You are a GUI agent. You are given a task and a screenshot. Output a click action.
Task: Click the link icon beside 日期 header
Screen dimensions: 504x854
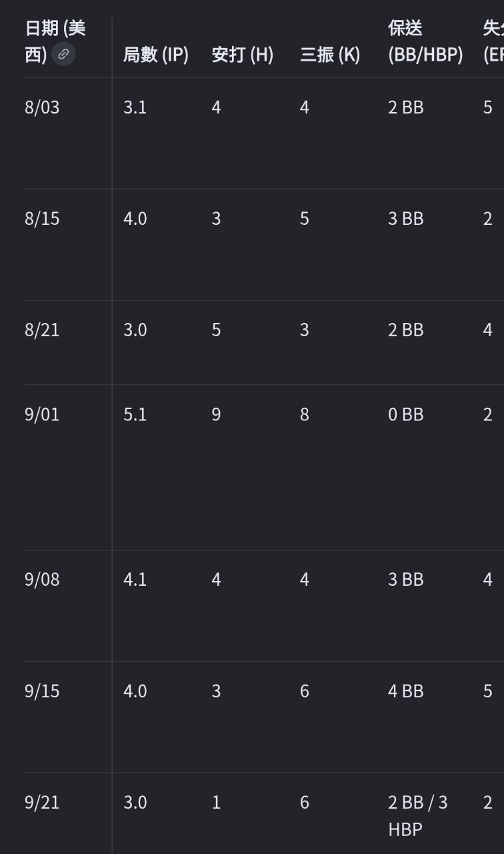(63, 54)
